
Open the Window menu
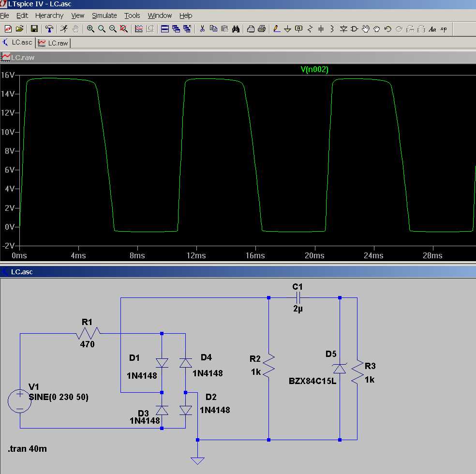tap(160, 15)
